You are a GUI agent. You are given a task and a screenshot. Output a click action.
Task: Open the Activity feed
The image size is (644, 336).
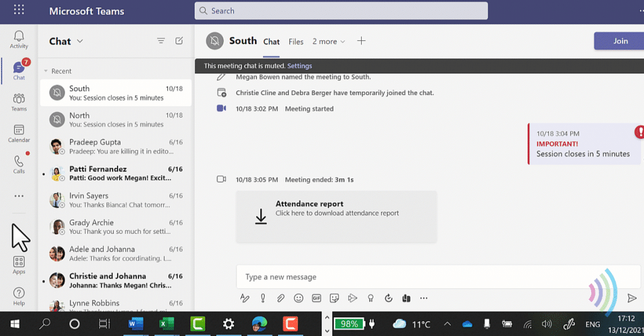[19, 40]
